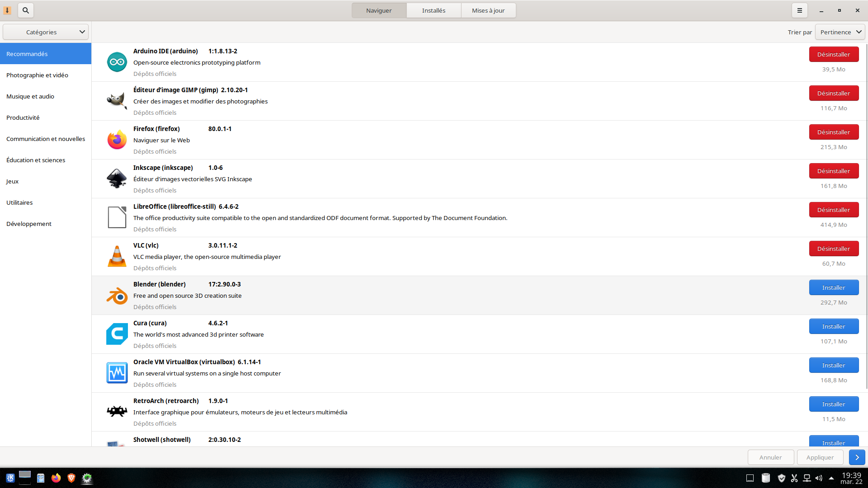
Task: Open Firefox from the taskbar
Action: [x=56, y=478]
